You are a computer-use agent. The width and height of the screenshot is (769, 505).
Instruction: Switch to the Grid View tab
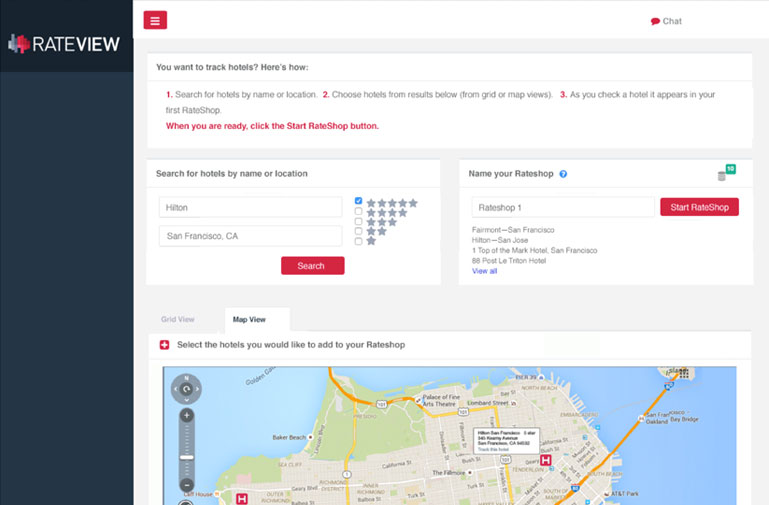pos(178,320)
